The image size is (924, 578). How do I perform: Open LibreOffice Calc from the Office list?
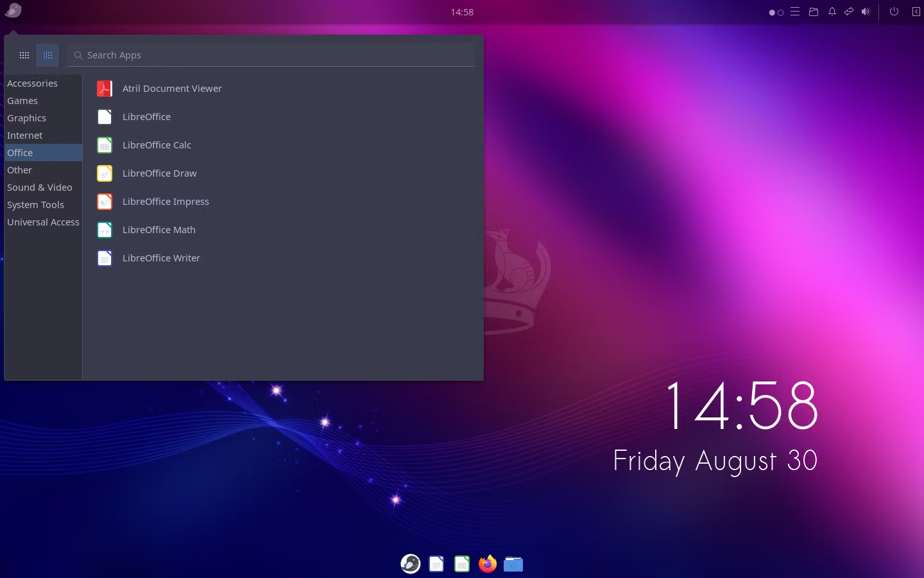coord(156,145)
